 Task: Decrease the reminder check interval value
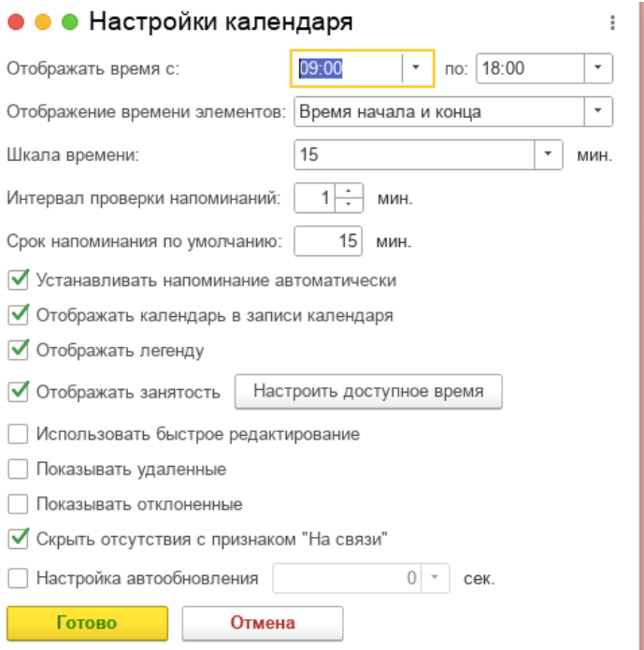(x=349, y=204)
